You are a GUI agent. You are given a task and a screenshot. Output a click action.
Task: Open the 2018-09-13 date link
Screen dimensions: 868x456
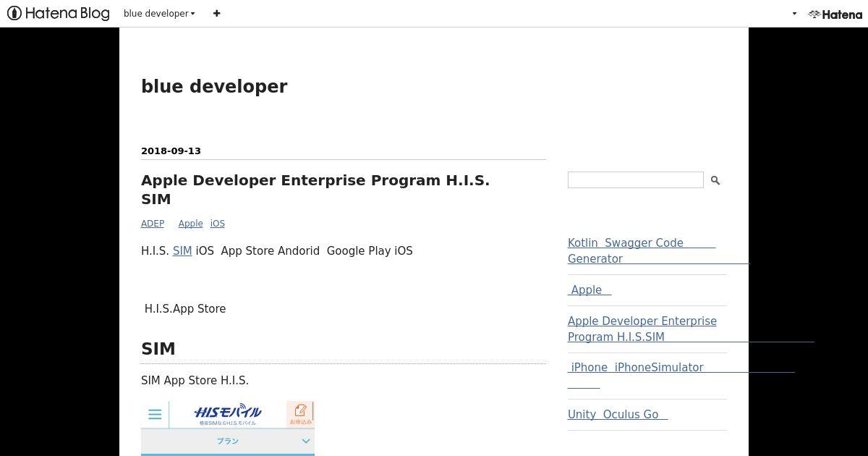171,151
